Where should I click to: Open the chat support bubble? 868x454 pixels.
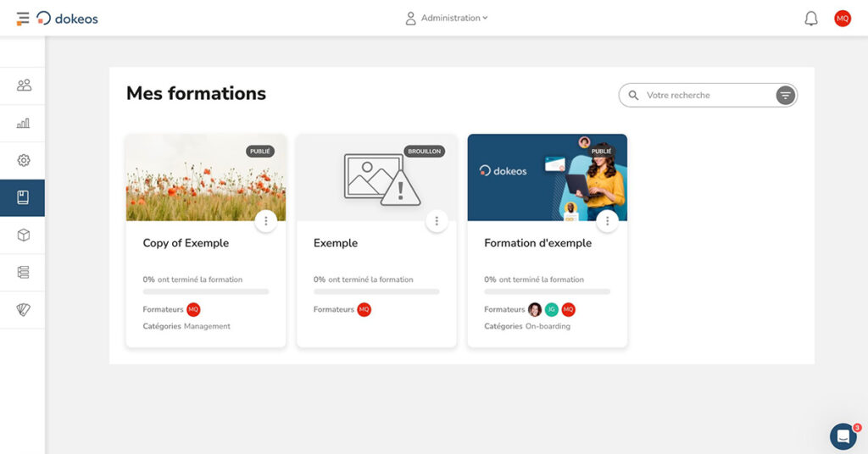click(843, 436)
